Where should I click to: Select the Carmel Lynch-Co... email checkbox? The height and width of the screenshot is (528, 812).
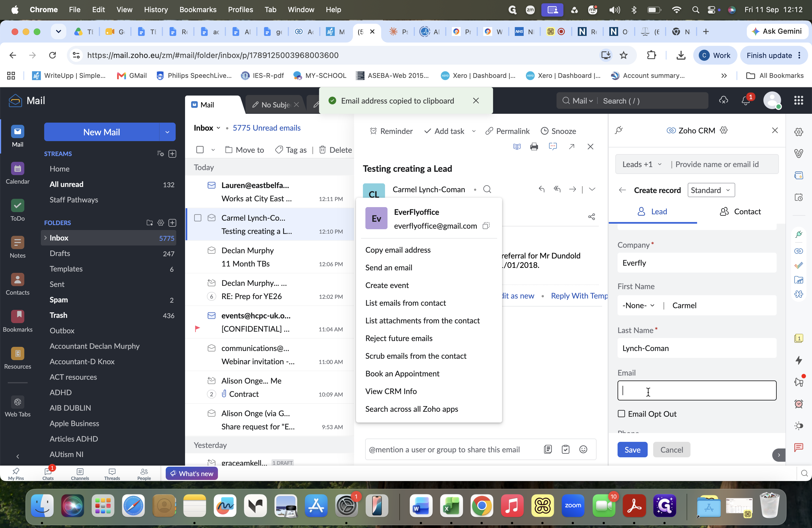point(197,218)
